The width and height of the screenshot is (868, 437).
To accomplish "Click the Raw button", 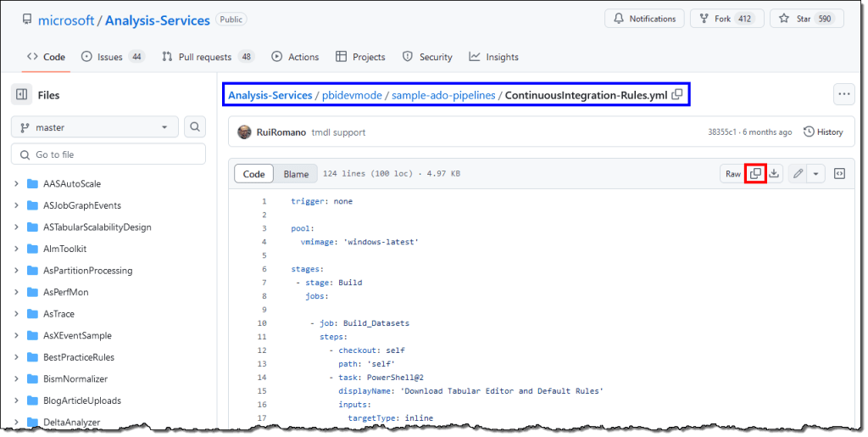I will tap(732, 174).
